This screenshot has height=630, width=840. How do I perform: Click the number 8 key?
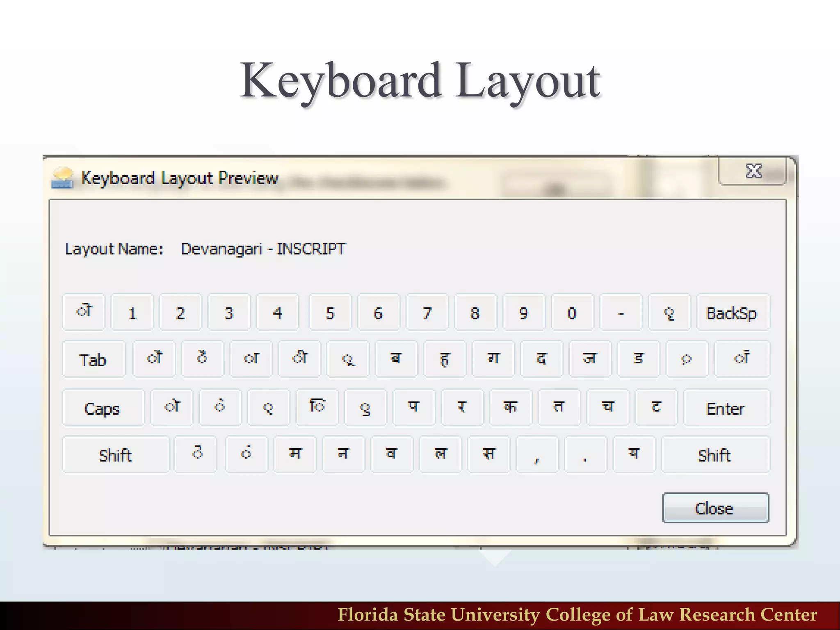coord(475,313)
